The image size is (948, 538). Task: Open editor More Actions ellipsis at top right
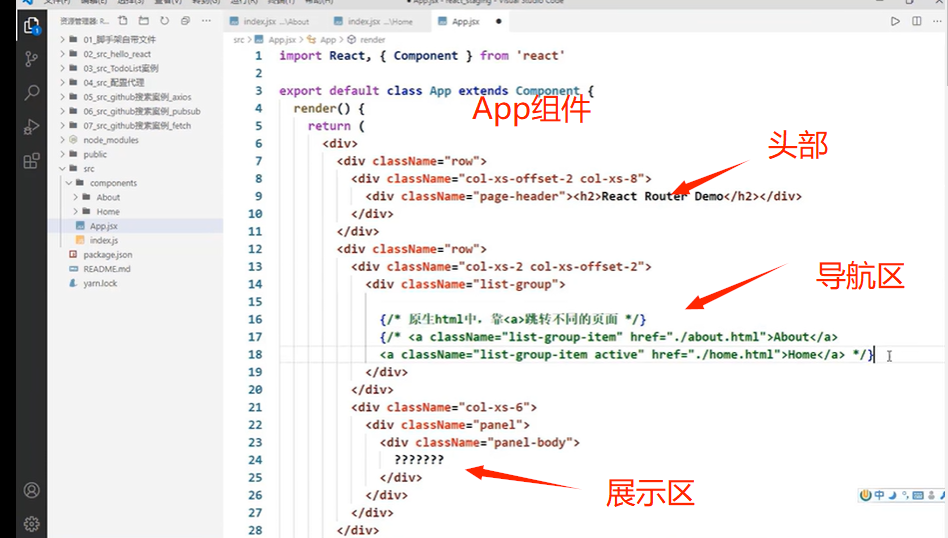coord(938,21)
